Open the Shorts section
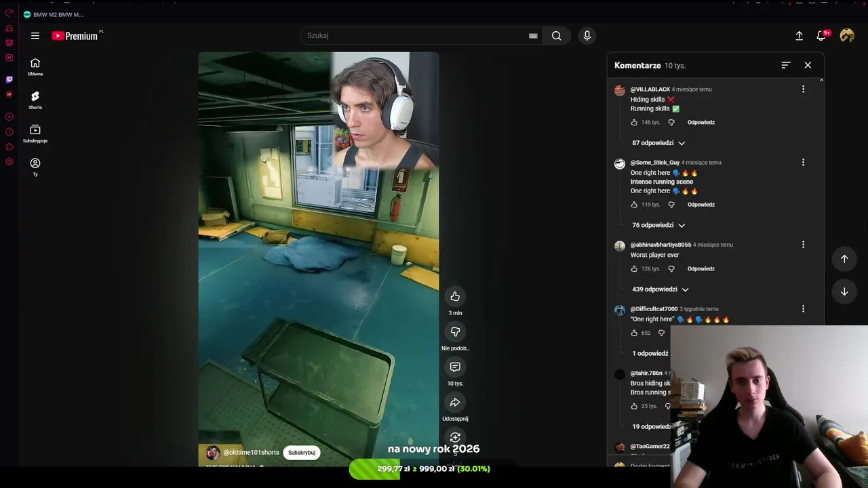 tap(35, 100)
